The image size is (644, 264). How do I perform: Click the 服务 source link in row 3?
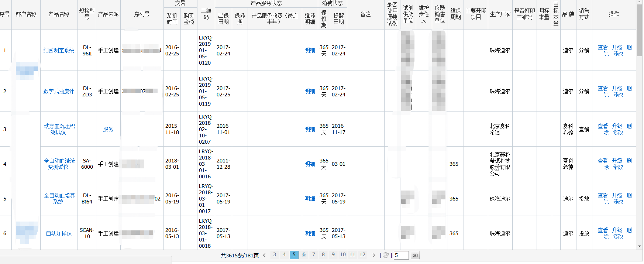108,129
